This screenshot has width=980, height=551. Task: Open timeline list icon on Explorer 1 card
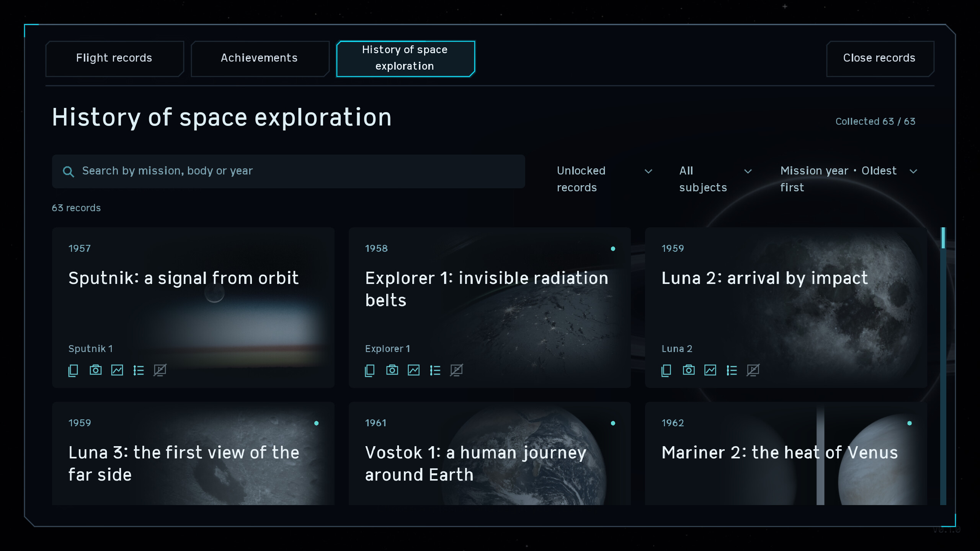coord(435,370)
